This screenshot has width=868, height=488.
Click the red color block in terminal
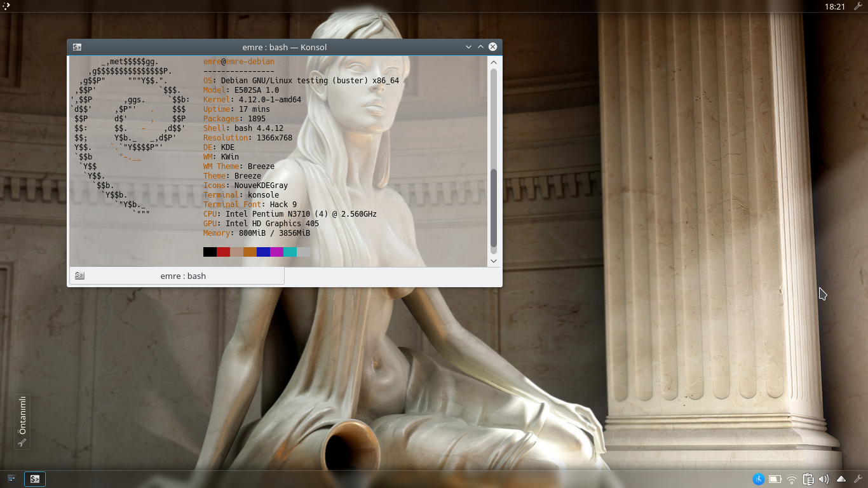point(223,252)
